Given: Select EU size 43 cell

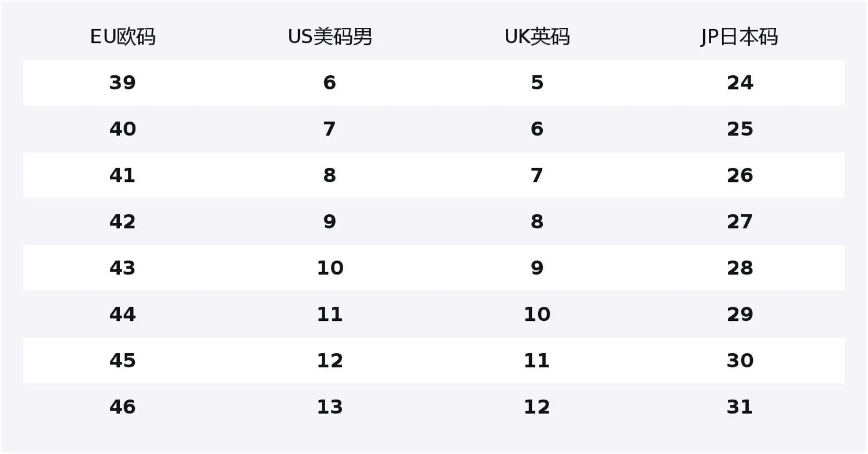Looking at the screenshot, I should click(123, 268).
